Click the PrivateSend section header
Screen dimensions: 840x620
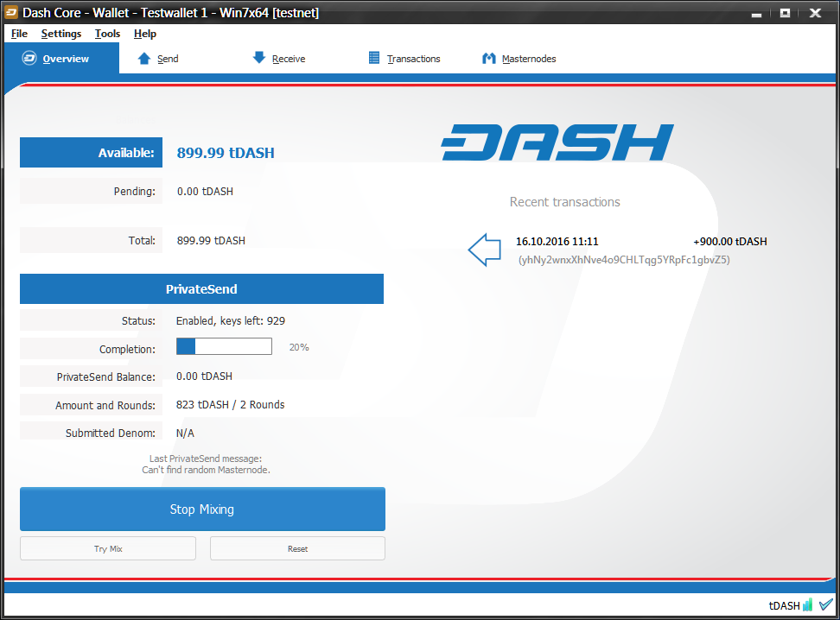coord(201,289)
